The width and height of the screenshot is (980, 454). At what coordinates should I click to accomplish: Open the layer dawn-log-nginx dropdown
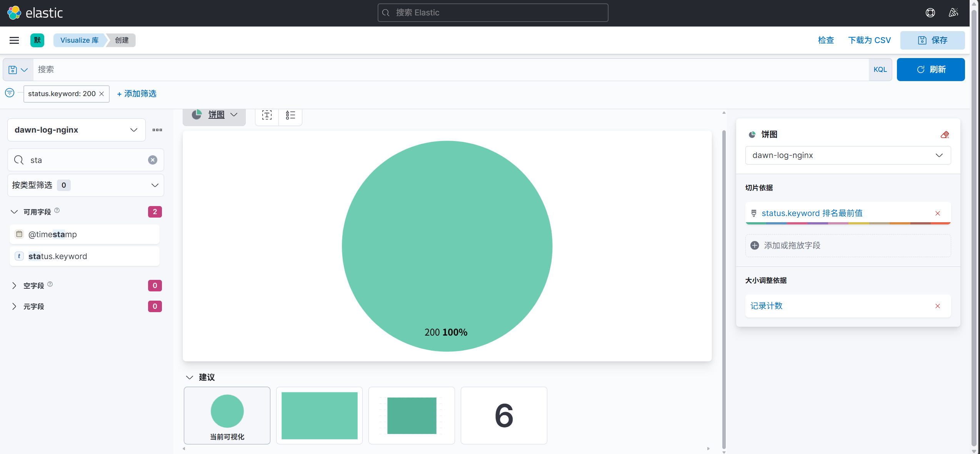pos(848,155)
